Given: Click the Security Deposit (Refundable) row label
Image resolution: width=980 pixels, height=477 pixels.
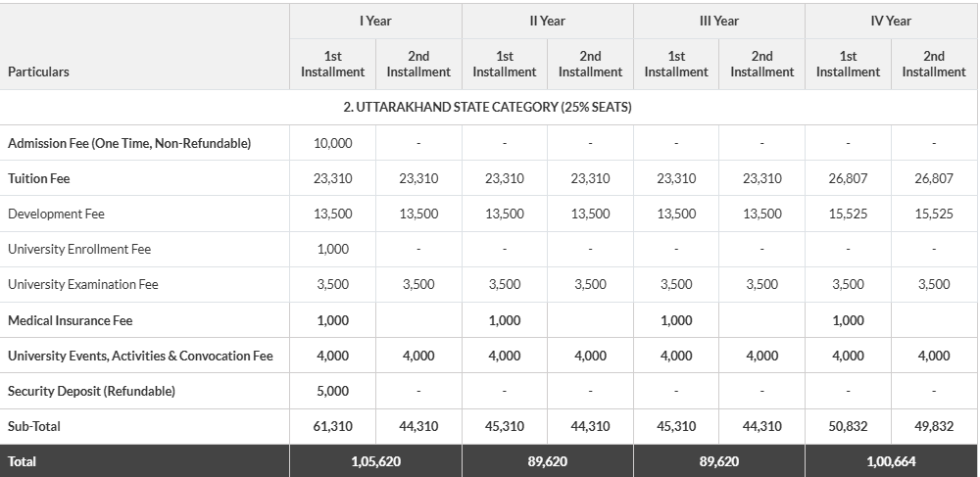Looking at the screenshot, I should 91,391.
